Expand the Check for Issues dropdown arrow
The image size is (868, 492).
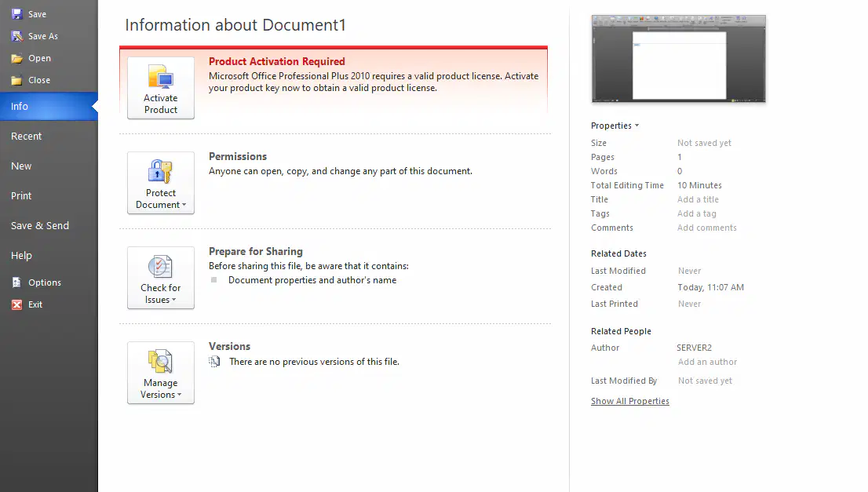click(x=173, y=300)
